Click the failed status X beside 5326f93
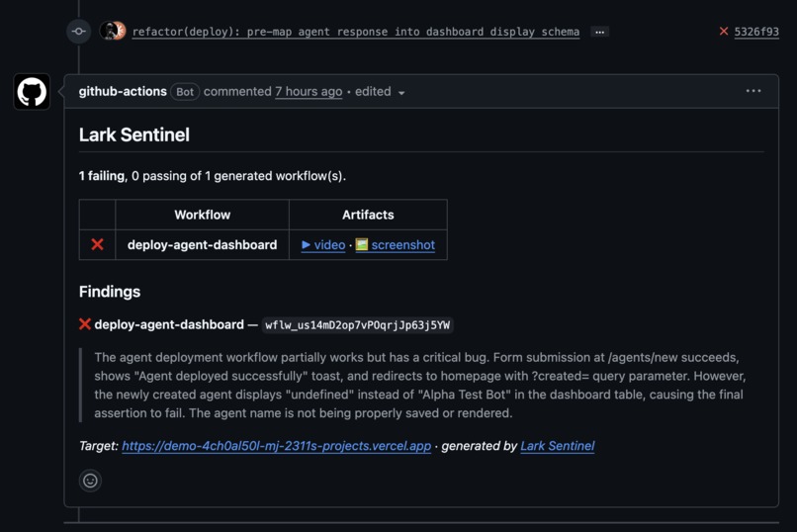The width and height of the screenshot is (797, 532). click(724, 32)
